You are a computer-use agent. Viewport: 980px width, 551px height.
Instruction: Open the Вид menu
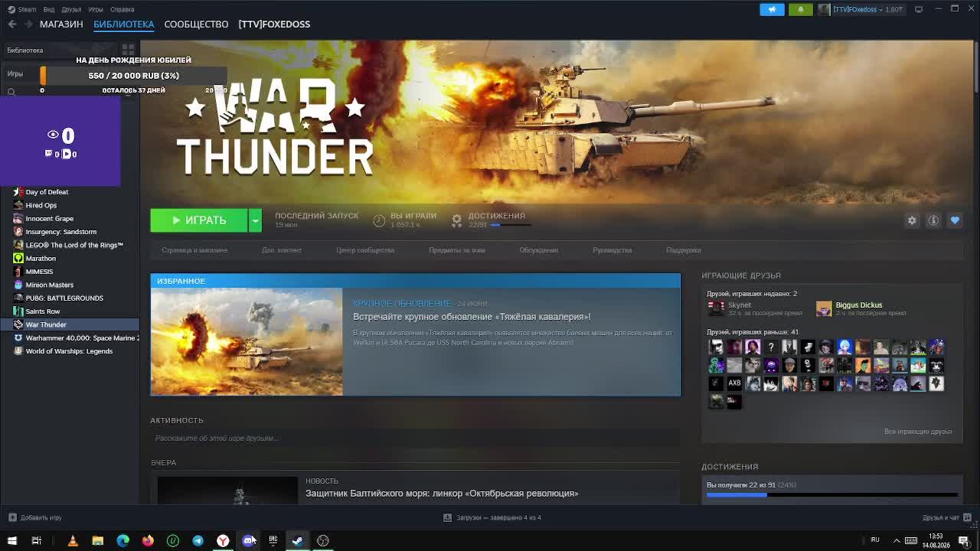49,9
